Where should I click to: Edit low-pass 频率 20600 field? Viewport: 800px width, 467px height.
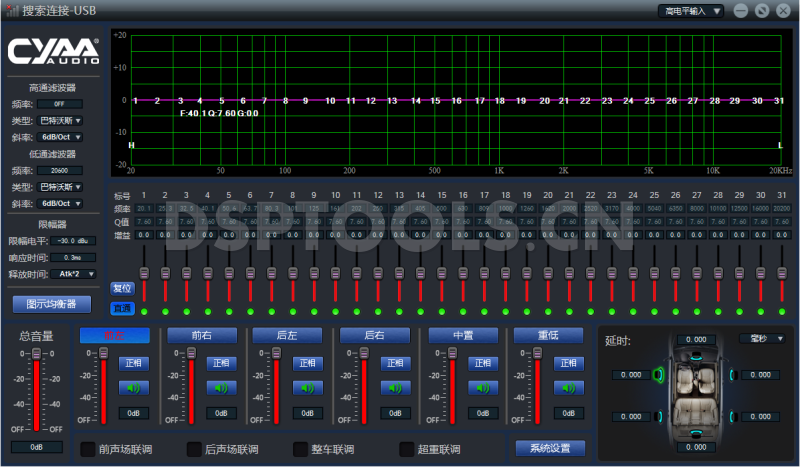(60, 170)
